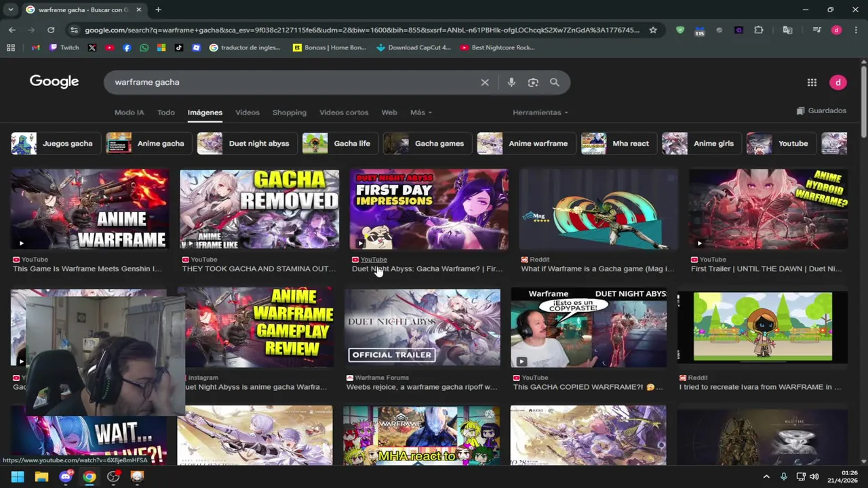Open the site information icon in address bar
The height and width of the screenshot is (488, 868).
(74, 30)
